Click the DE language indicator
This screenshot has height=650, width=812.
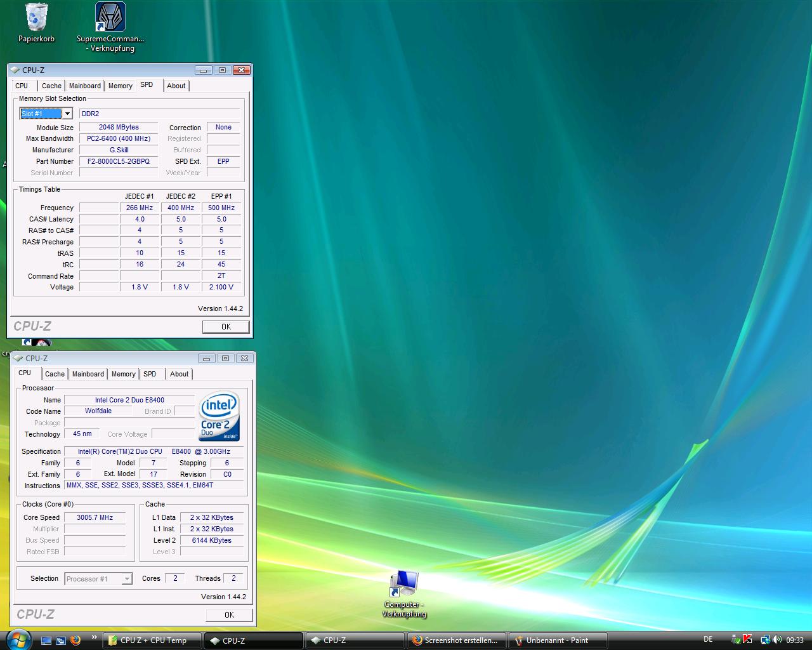708,639
